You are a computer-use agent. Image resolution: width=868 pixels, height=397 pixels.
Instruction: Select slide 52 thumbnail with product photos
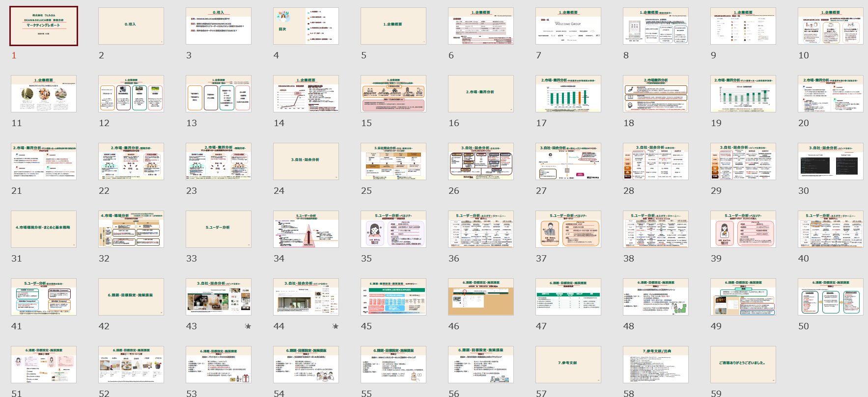(x=131, y=365)
